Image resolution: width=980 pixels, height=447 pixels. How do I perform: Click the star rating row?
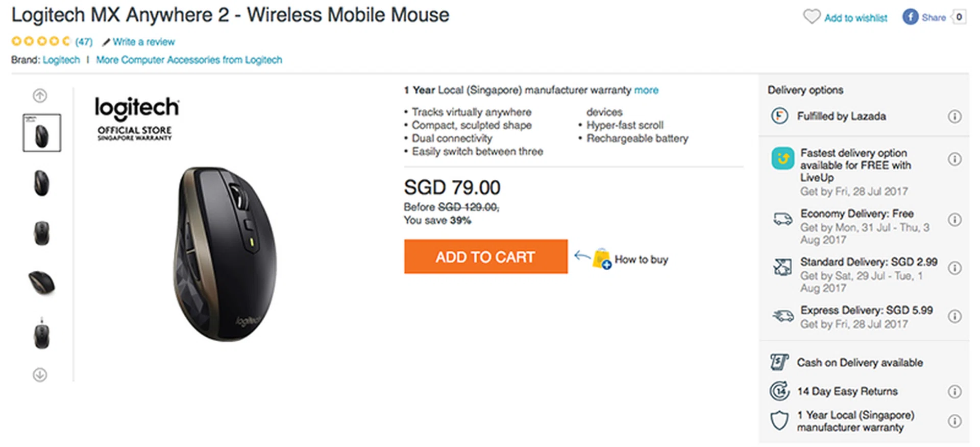click(x=41, y=41)
